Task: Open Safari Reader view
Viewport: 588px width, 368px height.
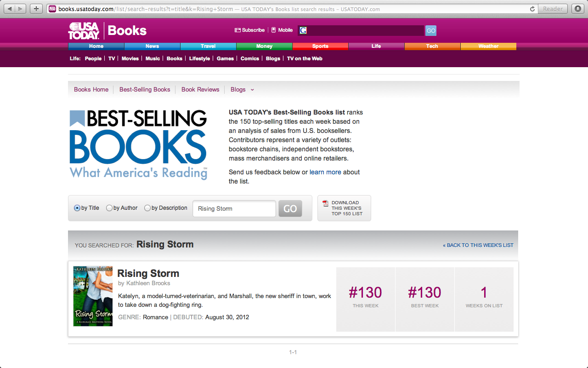Action: pos(553,9)
